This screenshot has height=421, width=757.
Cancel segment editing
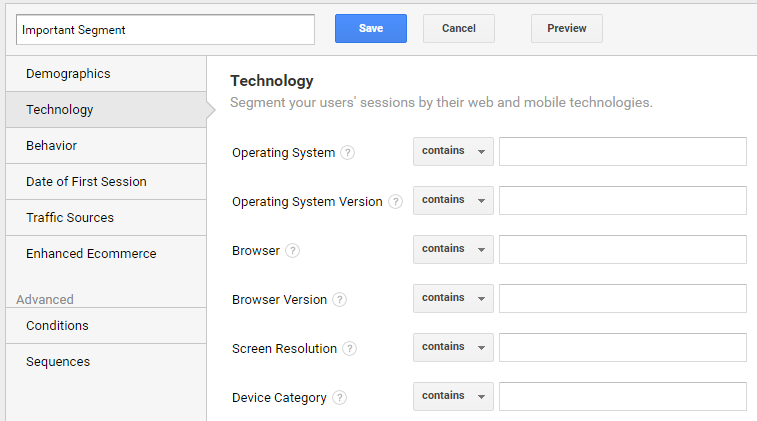(459, 28)
